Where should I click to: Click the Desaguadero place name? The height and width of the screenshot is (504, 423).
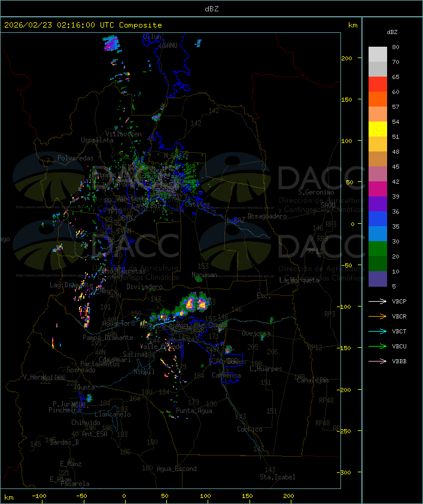(x=267, y=216)
